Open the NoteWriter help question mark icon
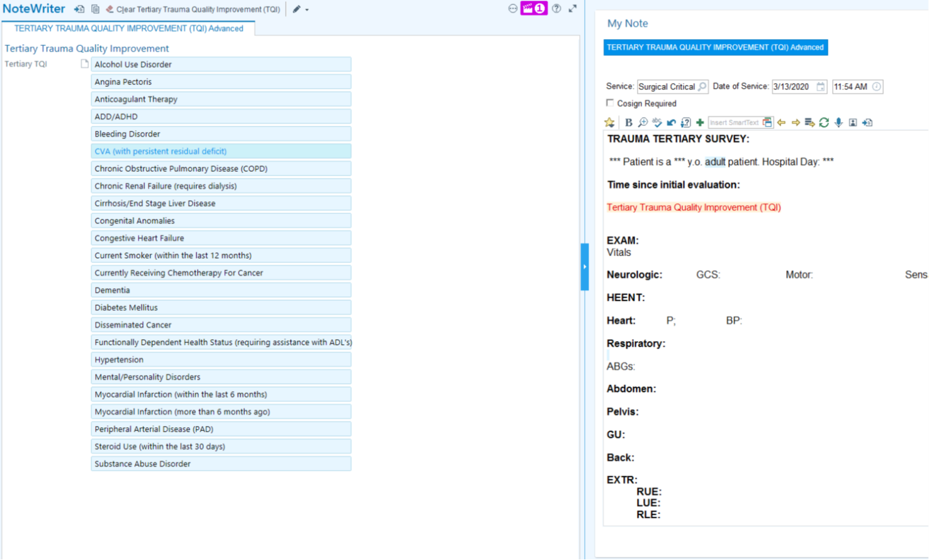929x560 pixels. [x=556, y=9]
